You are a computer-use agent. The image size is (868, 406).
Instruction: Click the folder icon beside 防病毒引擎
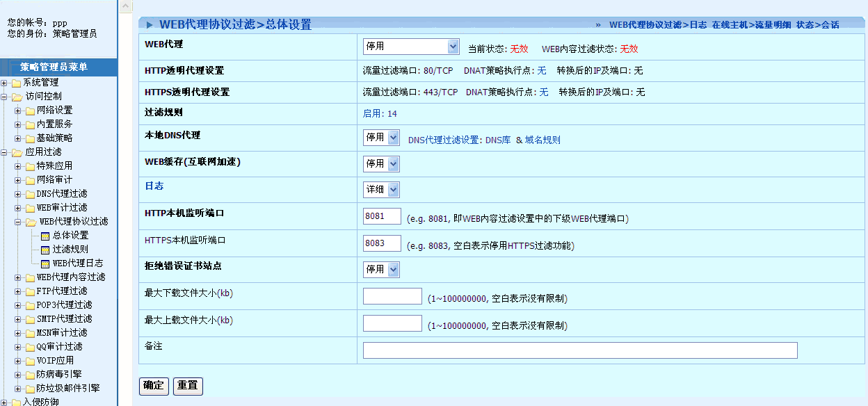[x=30, y=375]
